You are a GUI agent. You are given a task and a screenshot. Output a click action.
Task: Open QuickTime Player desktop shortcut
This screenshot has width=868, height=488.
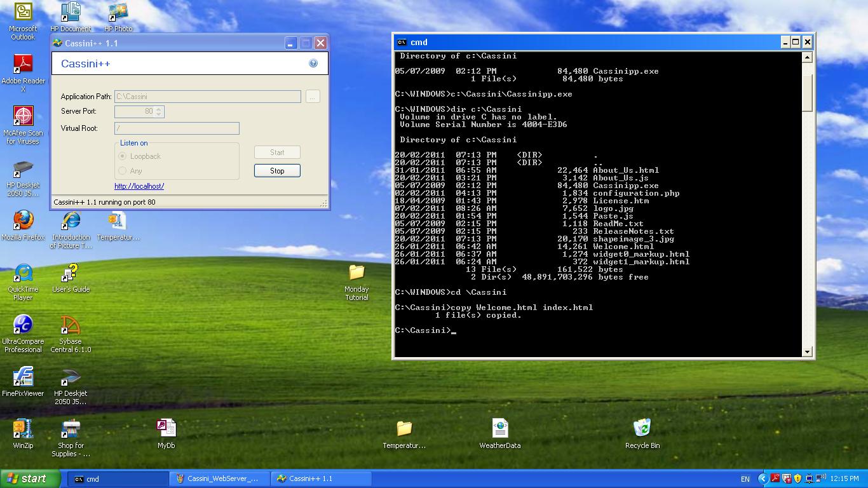(x=24, y=273)
